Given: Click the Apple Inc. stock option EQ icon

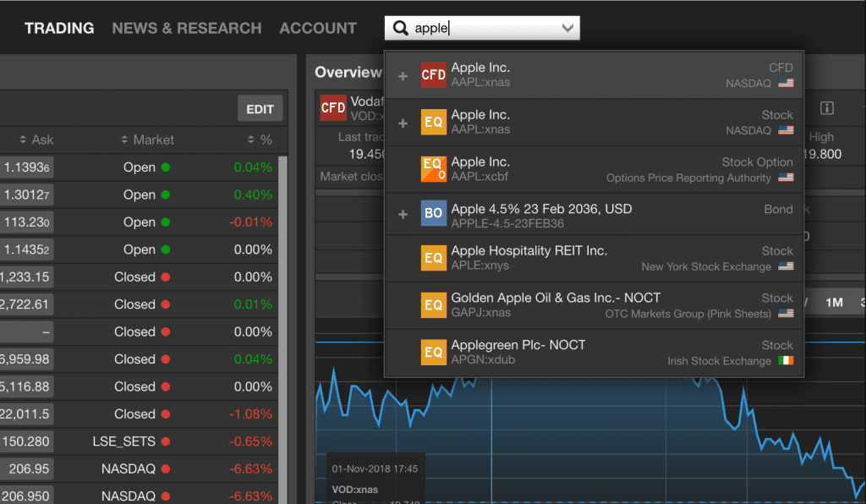Looking at the screenshot, I should [x=433, y=169].
